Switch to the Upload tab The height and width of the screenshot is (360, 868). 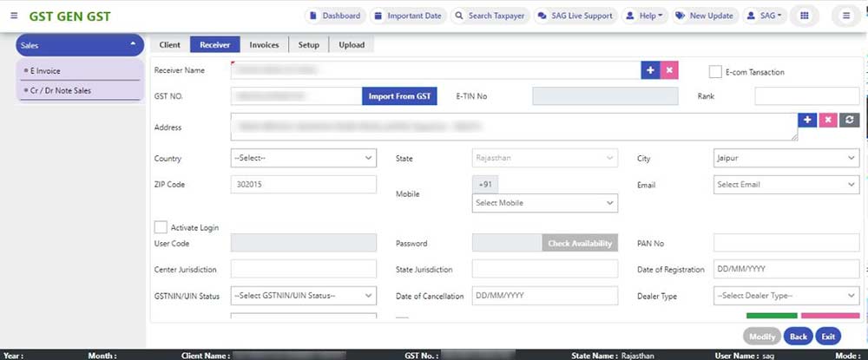tap(352, 45)
